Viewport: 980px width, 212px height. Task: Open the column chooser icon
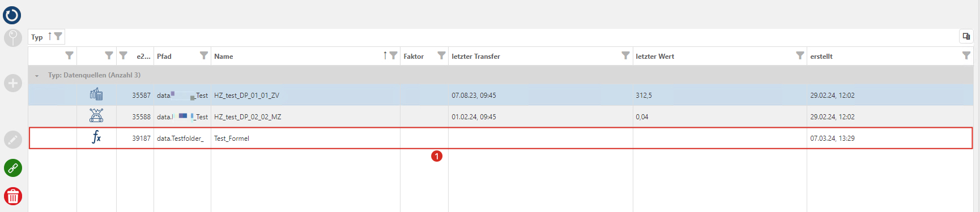pyautogui.click(x=966, y=36)
